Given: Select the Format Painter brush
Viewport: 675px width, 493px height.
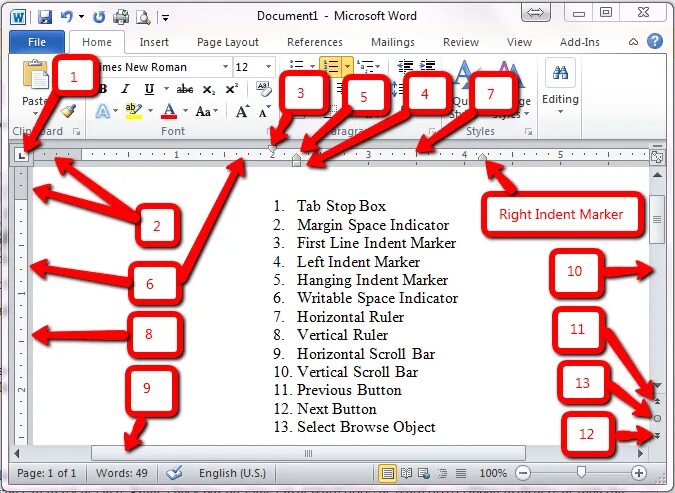Looking at the screenshot, I should click(68, 111).
